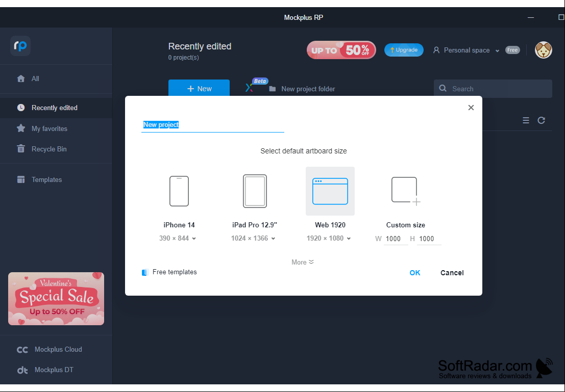Click the blue New project button

(199, 89)
